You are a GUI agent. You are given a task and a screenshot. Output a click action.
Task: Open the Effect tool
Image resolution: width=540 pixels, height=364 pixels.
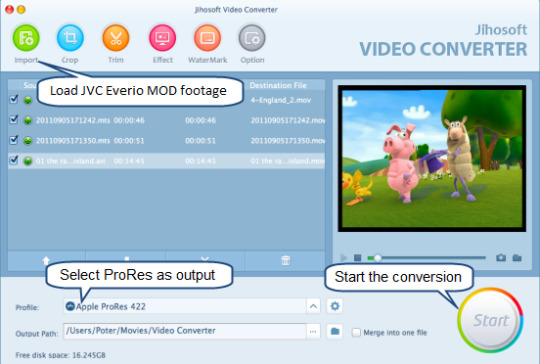163,38
